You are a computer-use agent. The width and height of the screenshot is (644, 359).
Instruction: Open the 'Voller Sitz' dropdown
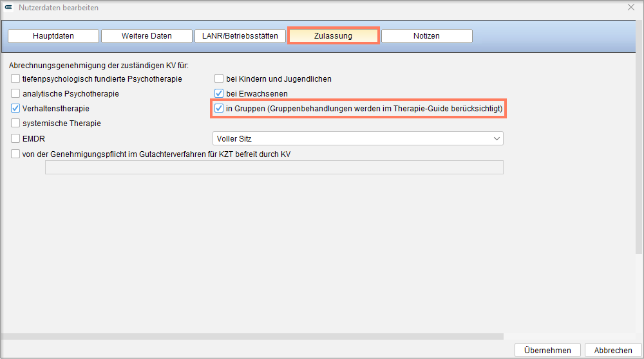point(357,138)
